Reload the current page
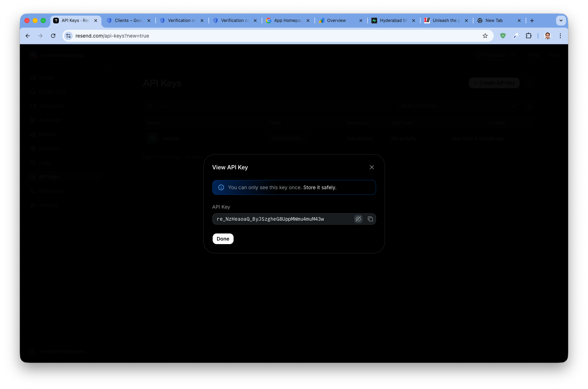Screen dimensions: 588x389 (53, 36)
